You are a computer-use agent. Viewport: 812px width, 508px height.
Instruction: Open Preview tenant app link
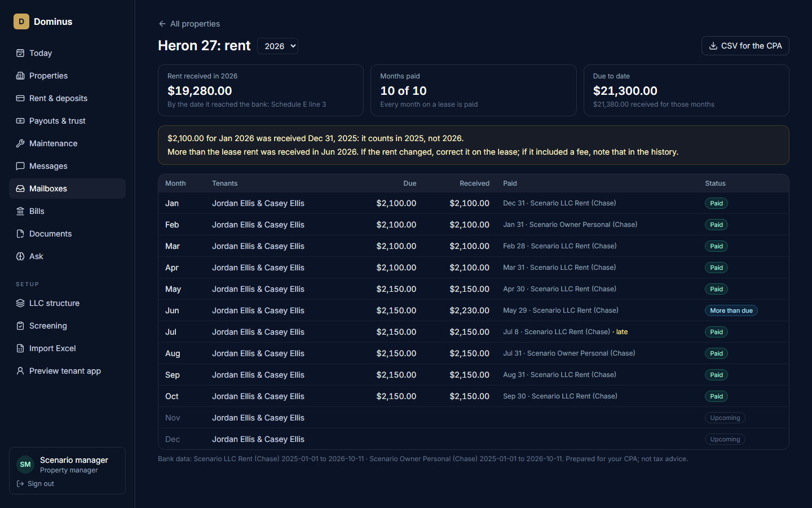click(67, 371)
